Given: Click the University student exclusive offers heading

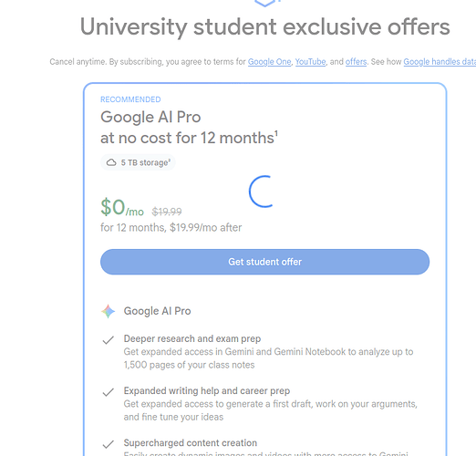Looking at the screenshot, I should point(264,26).
